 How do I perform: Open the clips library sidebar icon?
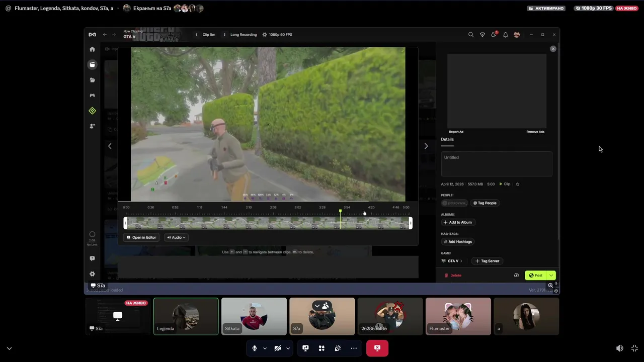pyautogui.click(x=92, y=64)
